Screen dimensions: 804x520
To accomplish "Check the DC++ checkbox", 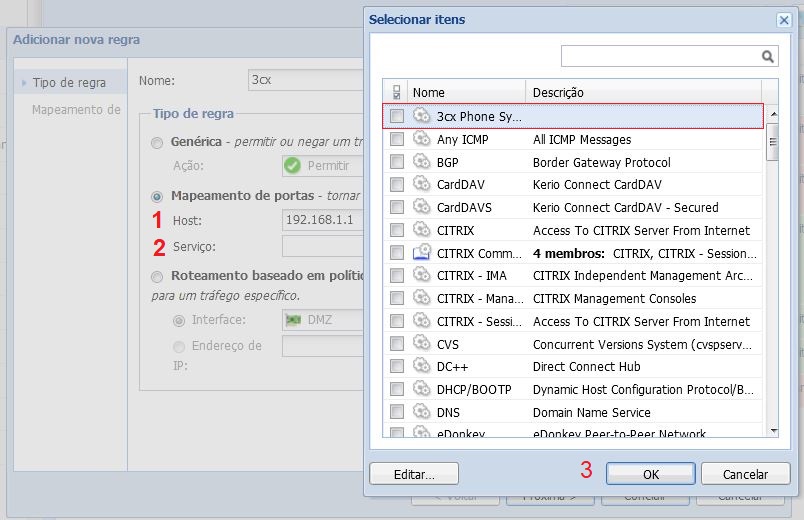I will pos(396,366).
